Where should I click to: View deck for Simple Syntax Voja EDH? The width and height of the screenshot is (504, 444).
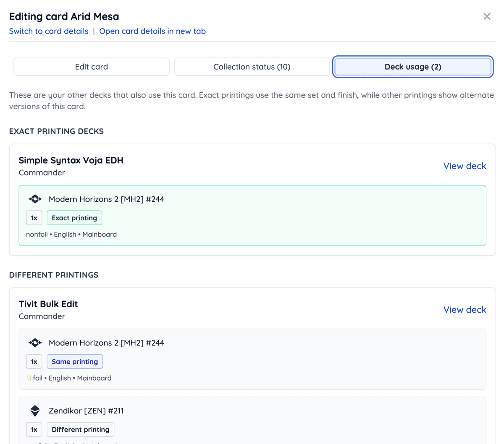(465, 166)
